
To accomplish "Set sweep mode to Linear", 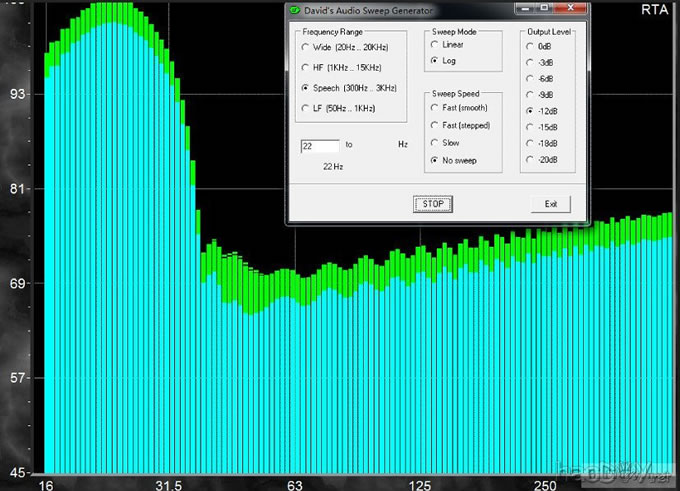I will coord(434,45).
